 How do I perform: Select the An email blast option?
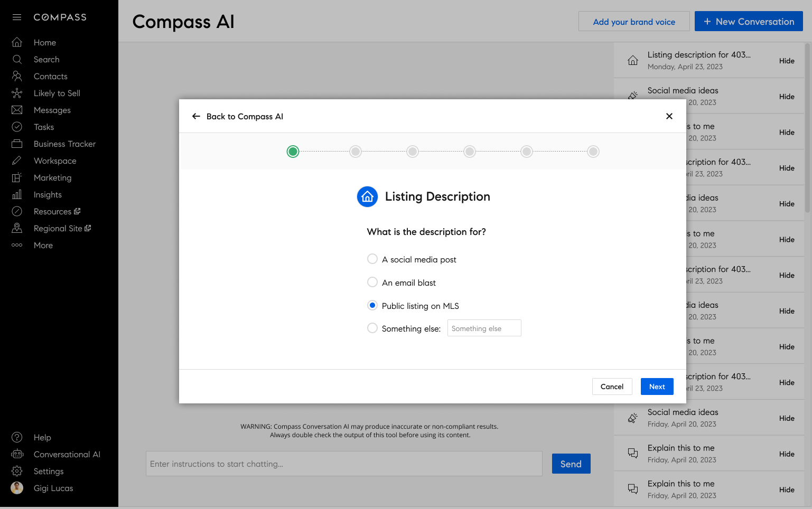pos(372,282)
